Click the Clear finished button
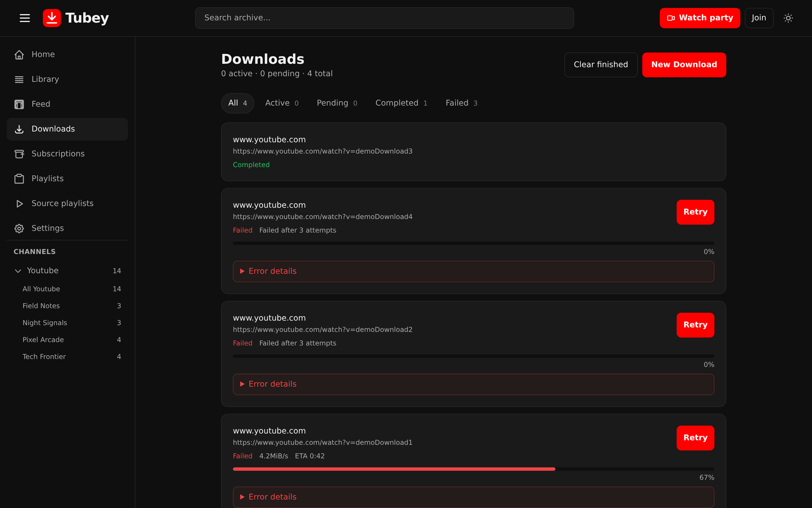This screenshot has height=508, width=812. pos(601,65)
